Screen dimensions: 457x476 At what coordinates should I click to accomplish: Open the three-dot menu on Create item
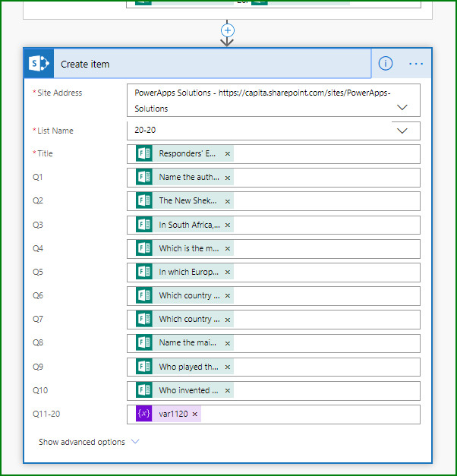(x=416, y=64)
